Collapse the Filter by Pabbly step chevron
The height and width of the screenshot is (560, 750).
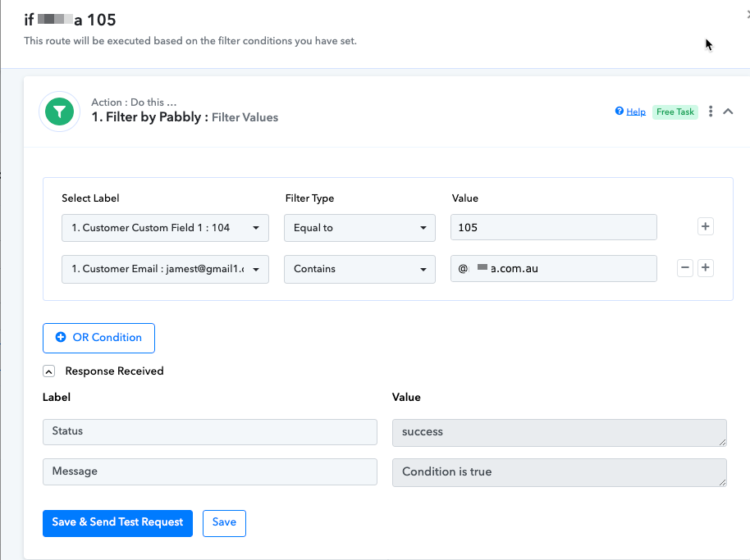[728, 112]
